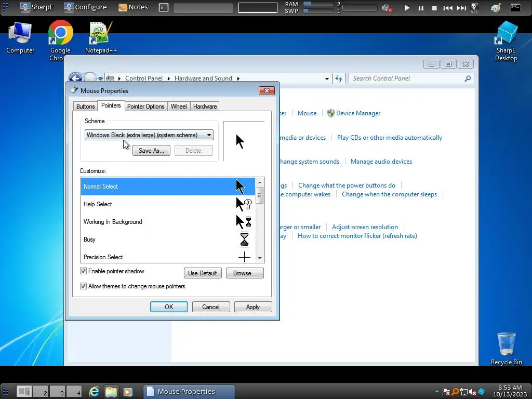Switch to virtual desktop 2
532x399 pixels.
coord(41,391)
